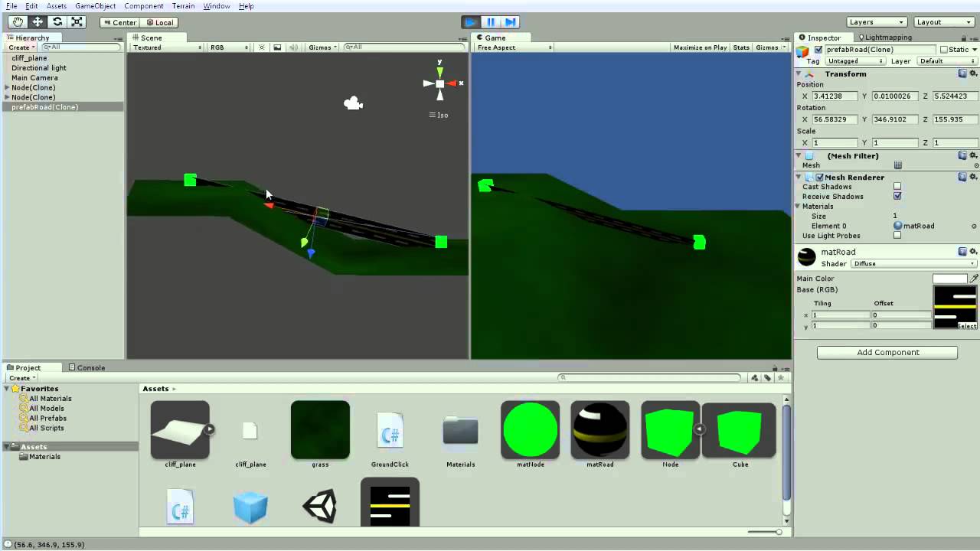This screenshot has width=980, height=551.
Task: Open the Free Aspect dropdown
Action: [x=514, y=47]
